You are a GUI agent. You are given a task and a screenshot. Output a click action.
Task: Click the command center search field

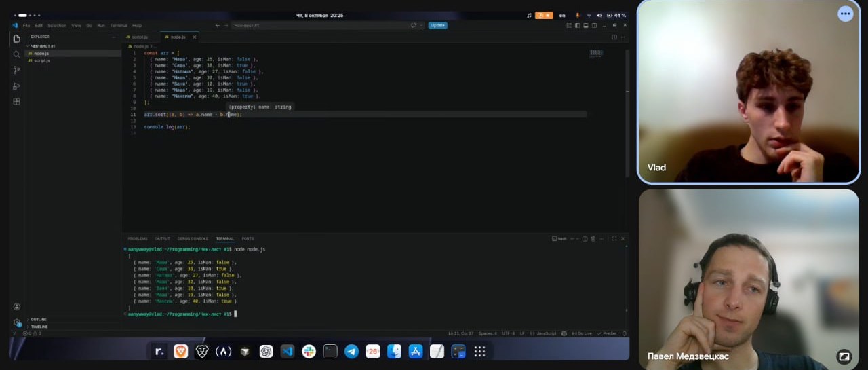click(319, 25)
